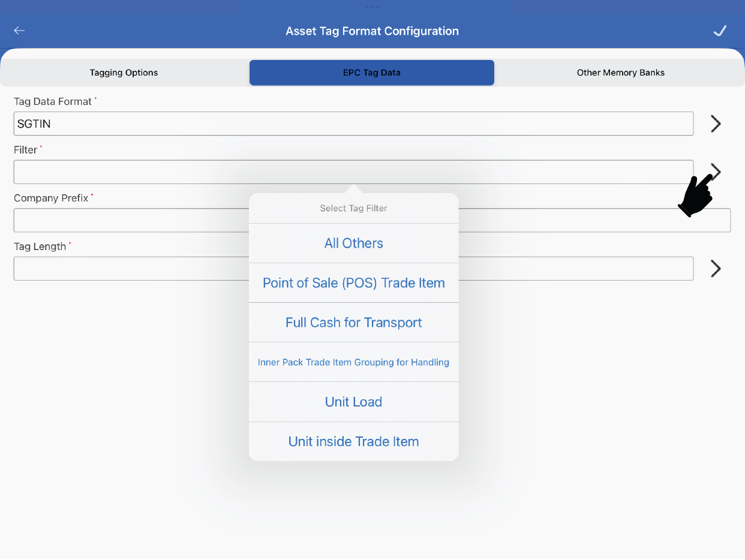Click the Asset Tag Format Configuration title
The width and height of the screenshot is (745, 560).
tap(372, 31)
